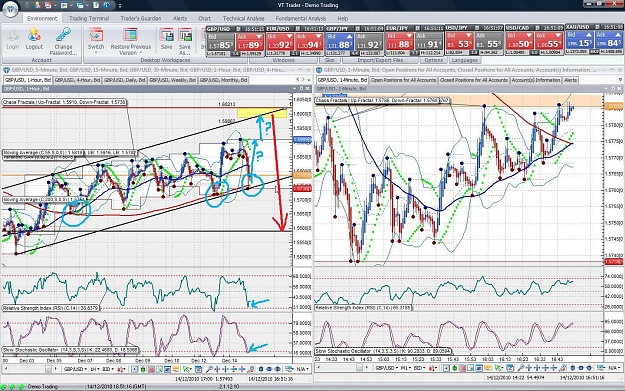Click the document icon in quick access toolbar
This screenshot has height=391, width=625.
(x=96, y=5)
